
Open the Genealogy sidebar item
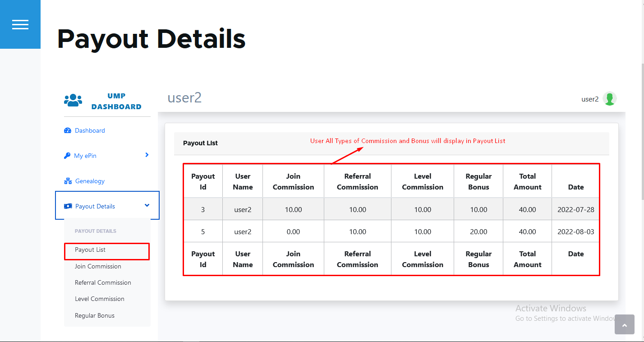pos(90,181)
